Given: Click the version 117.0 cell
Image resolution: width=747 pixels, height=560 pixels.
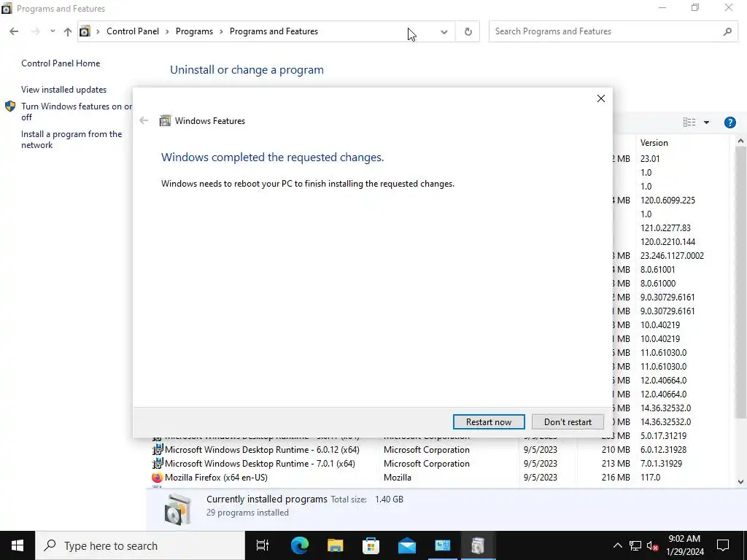Looking at the screenshot, I should click(x=650, y=477).
